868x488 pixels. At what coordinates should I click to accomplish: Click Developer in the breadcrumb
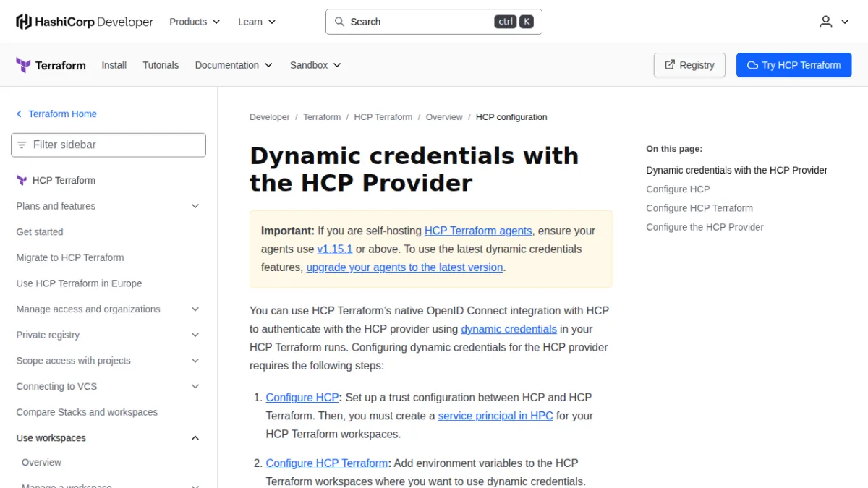270,117
